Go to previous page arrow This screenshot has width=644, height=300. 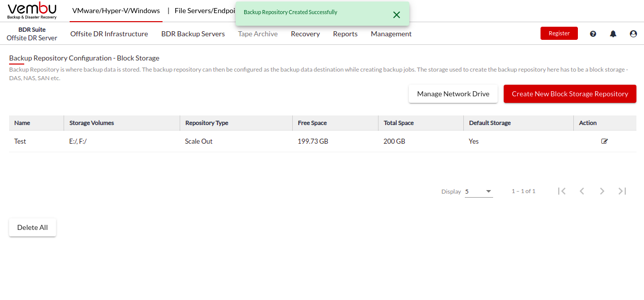point(582,191)
